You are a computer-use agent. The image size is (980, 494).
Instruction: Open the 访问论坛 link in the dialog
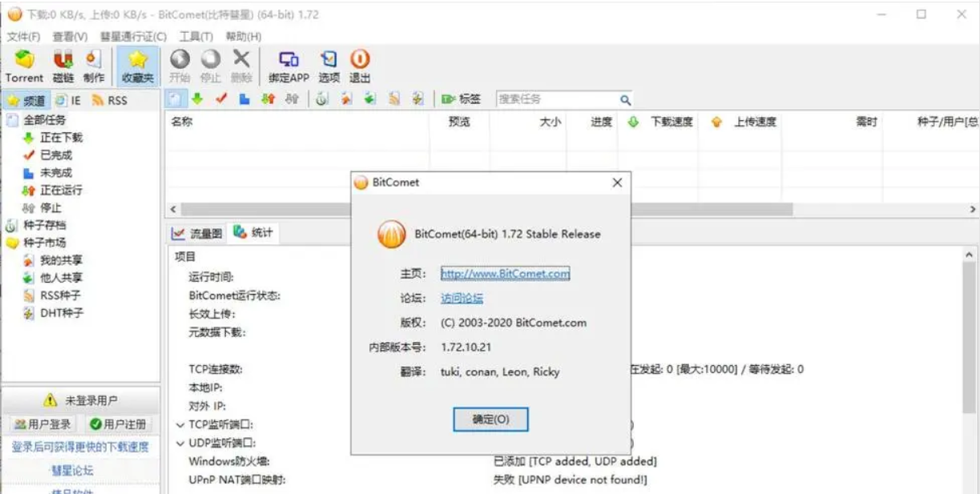[462, 299]
